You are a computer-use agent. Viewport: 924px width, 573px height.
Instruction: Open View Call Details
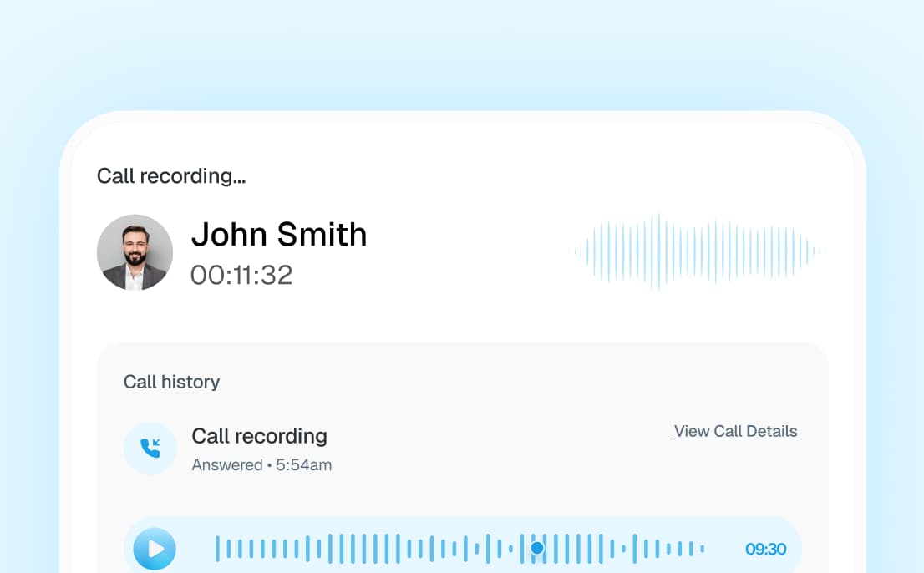pyautogui.click(x=735, y=431)
